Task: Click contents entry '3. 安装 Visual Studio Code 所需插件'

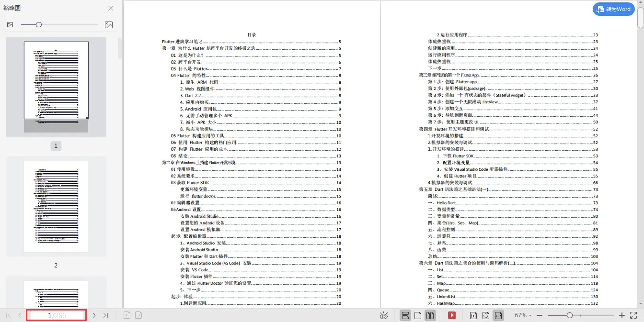Action: tap(517, 169)
